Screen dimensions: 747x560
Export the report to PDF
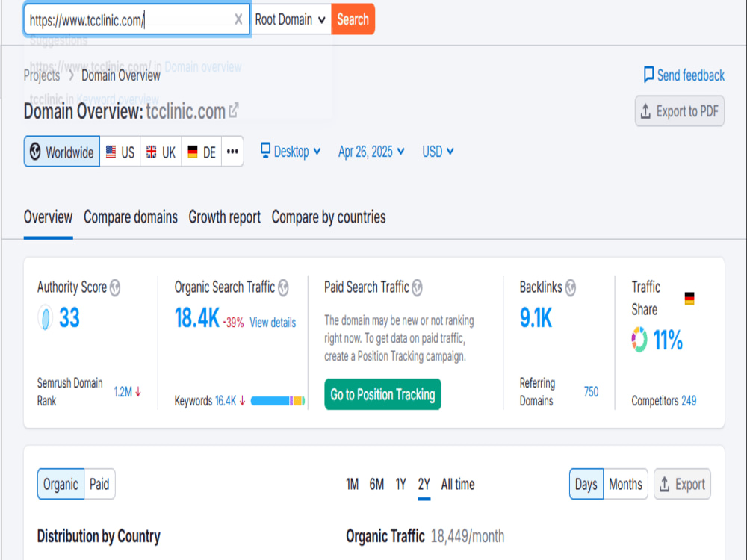coord(679,111)
